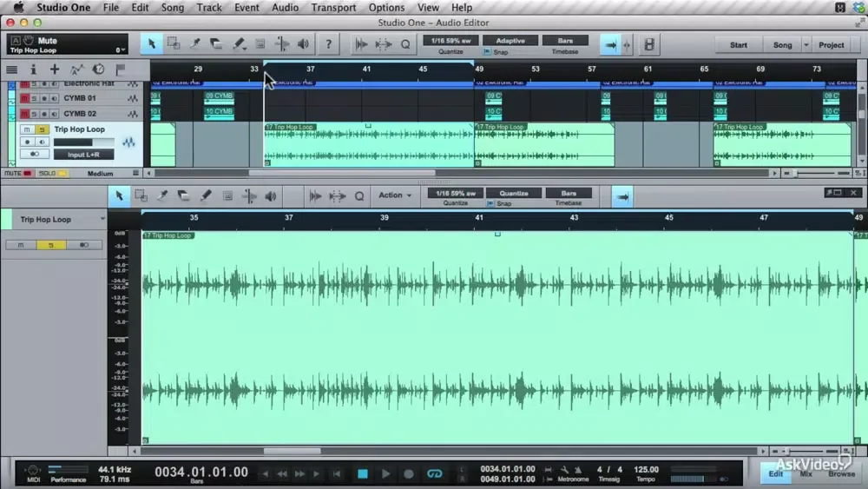The width and height of the screenshot is (868, 489).
Task: Open Medium track height dropdown
Action: (x=100, y=174)
